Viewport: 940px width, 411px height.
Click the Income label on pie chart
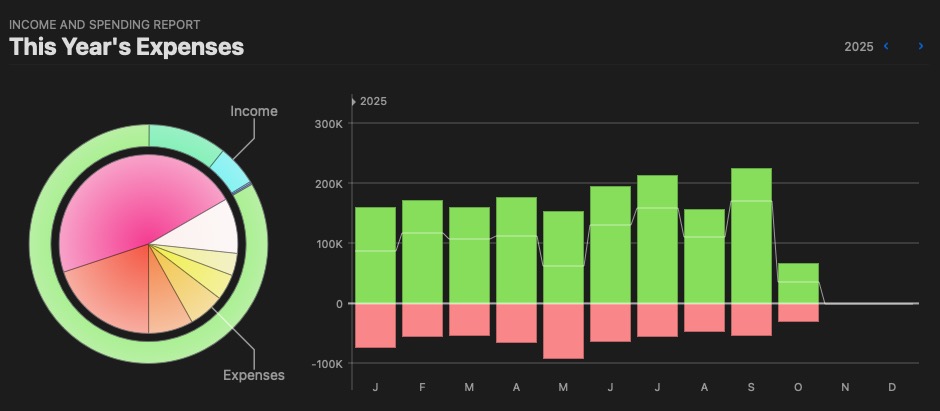[x=254, y=111]
